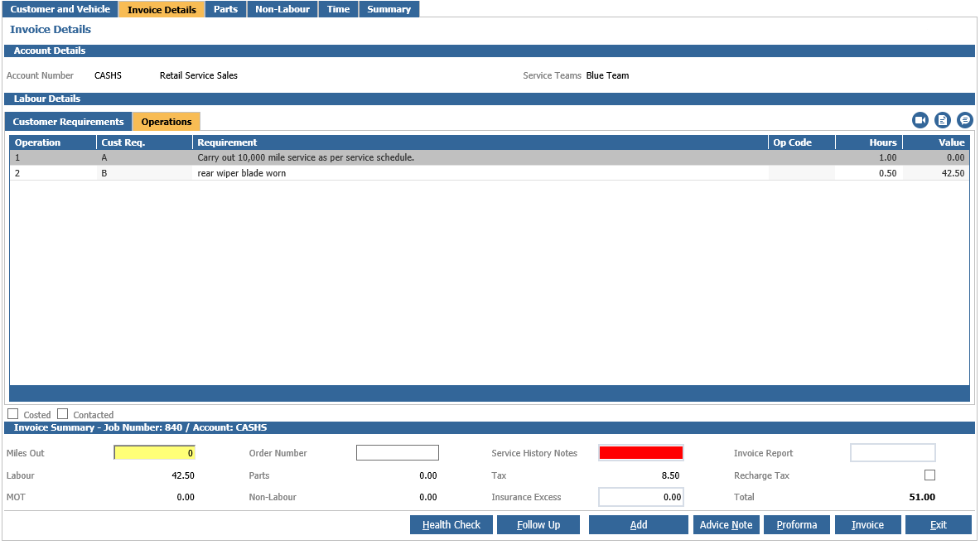Viewport: 980px width, 545px height.
Task: Enable the Contacted checkbox
Action: pos(63,414)
